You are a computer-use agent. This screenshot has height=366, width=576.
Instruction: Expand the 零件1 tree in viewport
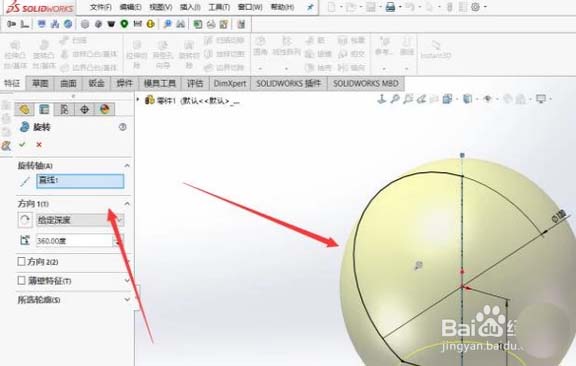pos(138,100)
